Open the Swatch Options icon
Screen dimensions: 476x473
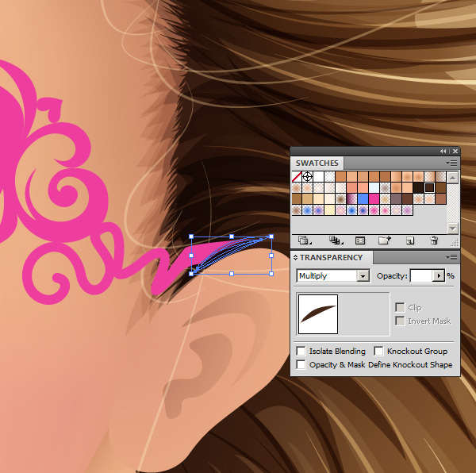(360, 240)
